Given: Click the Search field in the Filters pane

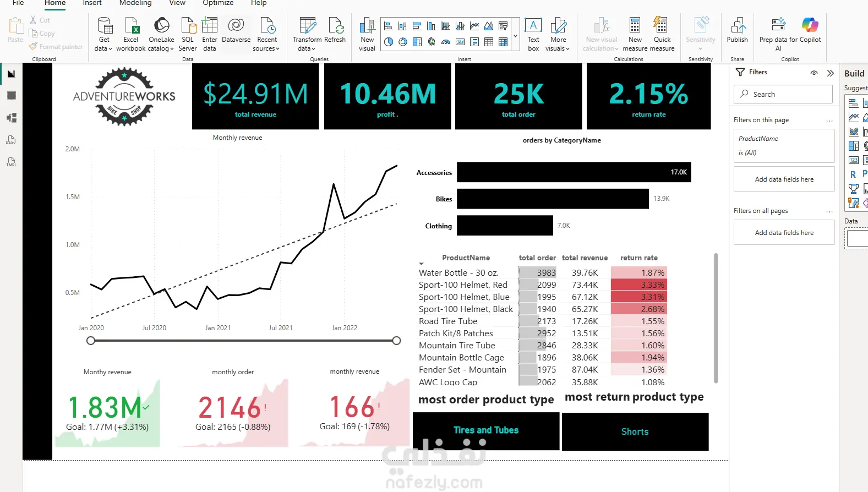Looking at the screenshot, I should [x=783, y=94].
